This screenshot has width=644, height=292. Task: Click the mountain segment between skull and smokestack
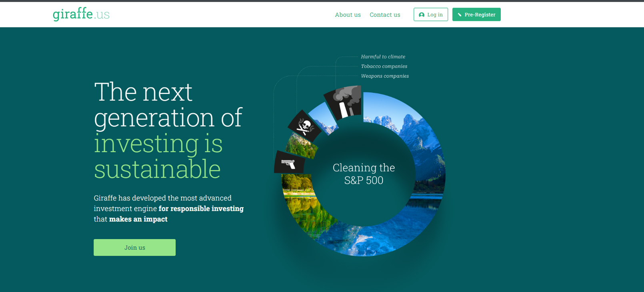pyautogui.click(x=325, y=120)
